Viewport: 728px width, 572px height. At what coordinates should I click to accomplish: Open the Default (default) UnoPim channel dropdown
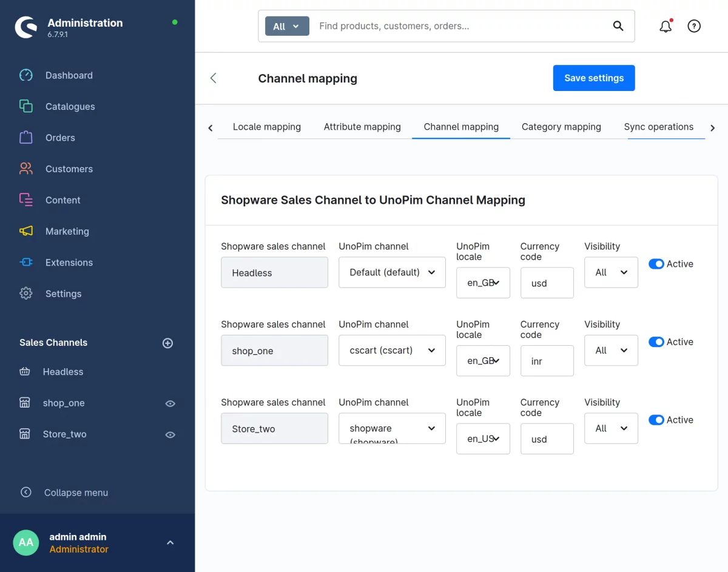coord(392,272)
